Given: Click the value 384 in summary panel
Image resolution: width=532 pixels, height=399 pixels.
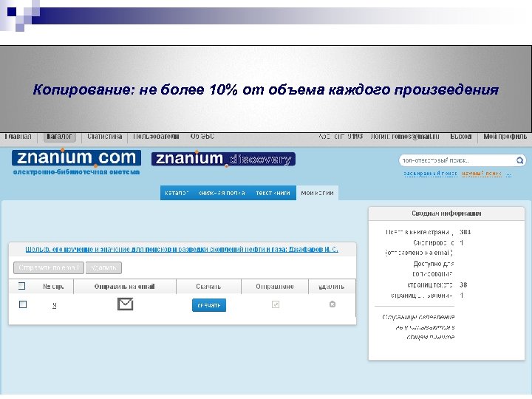Looking at the screenshot, I should point(465,232).
